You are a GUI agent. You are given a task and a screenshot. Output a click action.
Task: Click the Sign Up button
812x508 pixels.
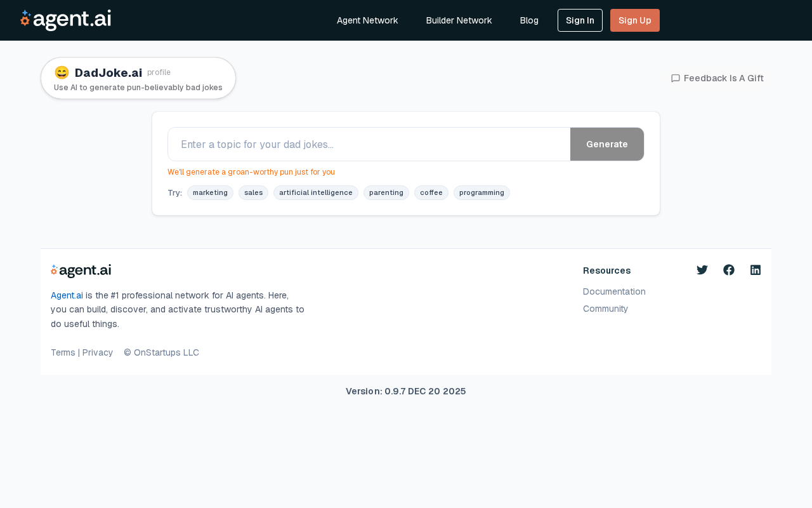pyautogui.click(x=635, y=20)
